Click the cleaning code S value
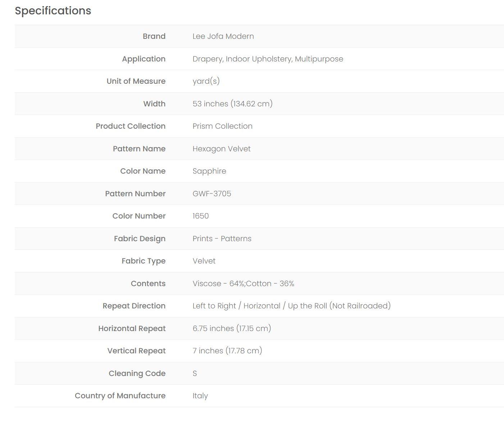This screenshot has width=504, height=422. click(195, 373)
